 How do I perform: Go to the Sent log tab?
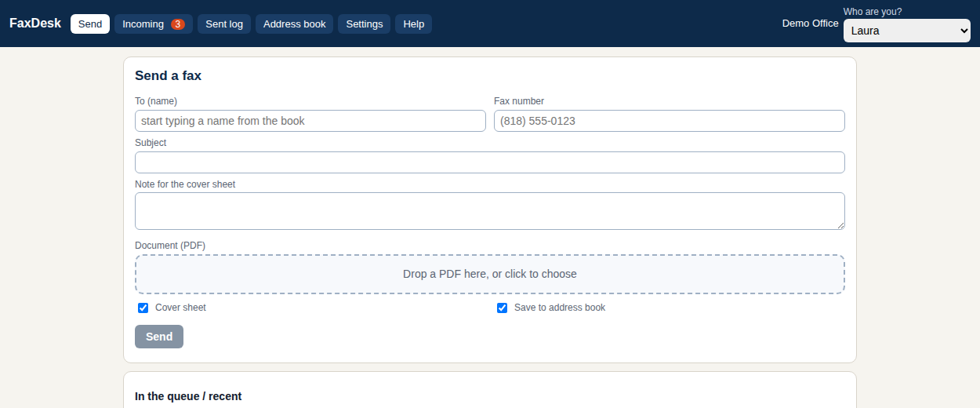[224, 24]
